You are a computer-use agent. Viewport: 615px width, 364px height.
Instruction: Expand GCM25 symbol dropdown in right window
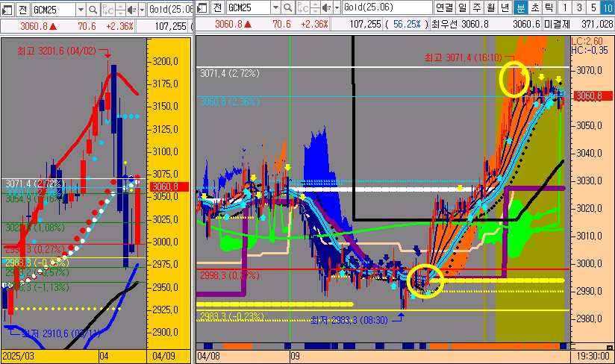coord(275,7)
